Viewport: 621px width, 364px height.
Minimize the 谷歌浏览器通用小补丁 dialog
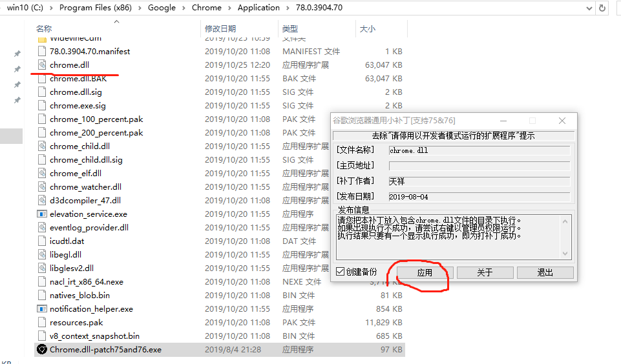coord(503,120)
